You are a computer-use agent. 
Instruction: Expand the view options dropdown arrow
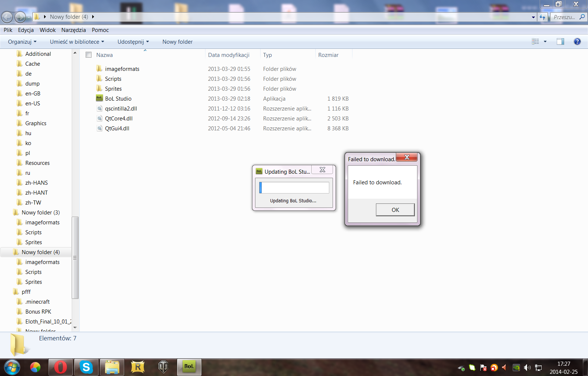[545, 41]
